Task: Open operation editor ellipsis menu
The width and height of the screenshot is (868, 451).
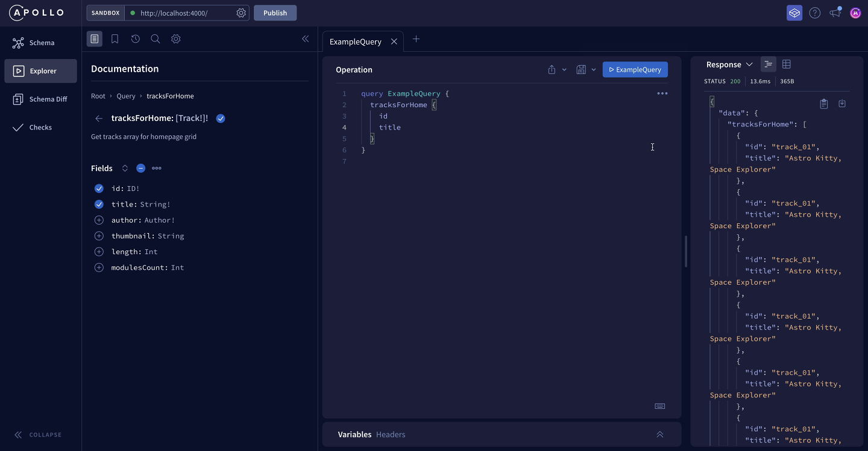Action: 662,93
